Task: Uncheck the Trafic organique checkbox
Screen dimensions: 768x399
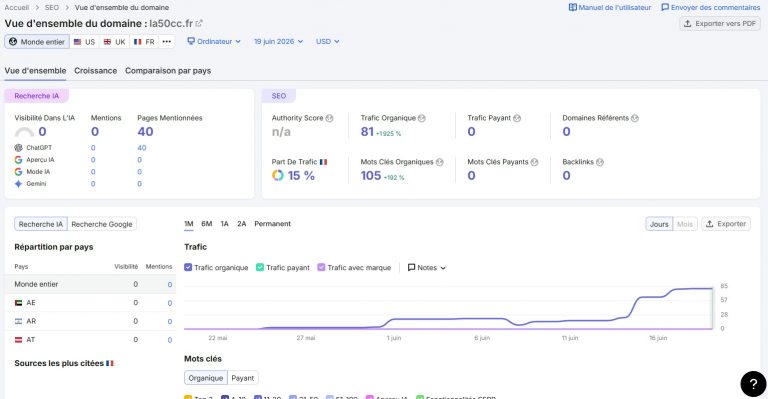Action: [x=188, y=267]
